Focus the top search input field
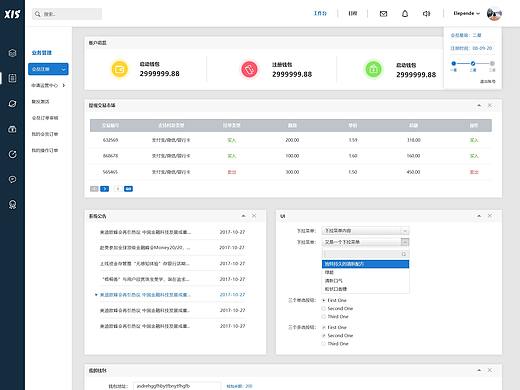Image resolution: width=520 pixels, height=390 pixels. [x=67, y=14]
